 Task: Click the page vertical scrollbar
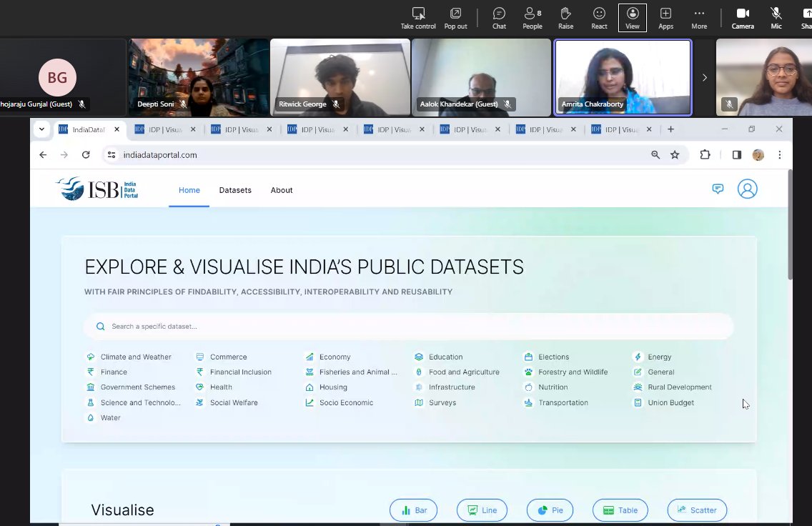pyautogui.click(x=790, y=225)
